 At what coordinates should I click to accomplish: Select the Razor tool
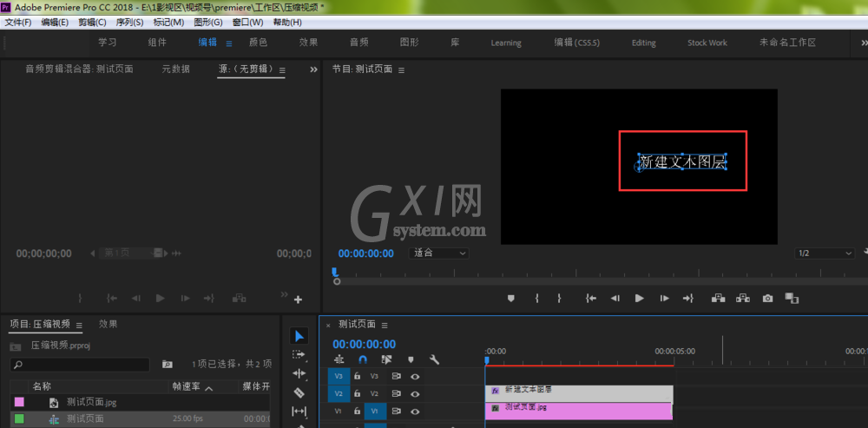click(299, 392)
